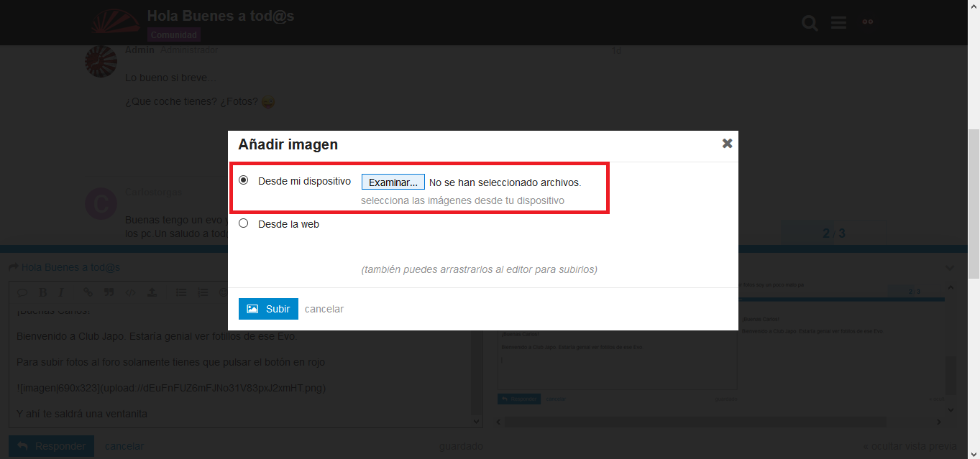The image size is (980, 459).
Task: Add a numbered list from the toolbar
Action: pos(203,292)
